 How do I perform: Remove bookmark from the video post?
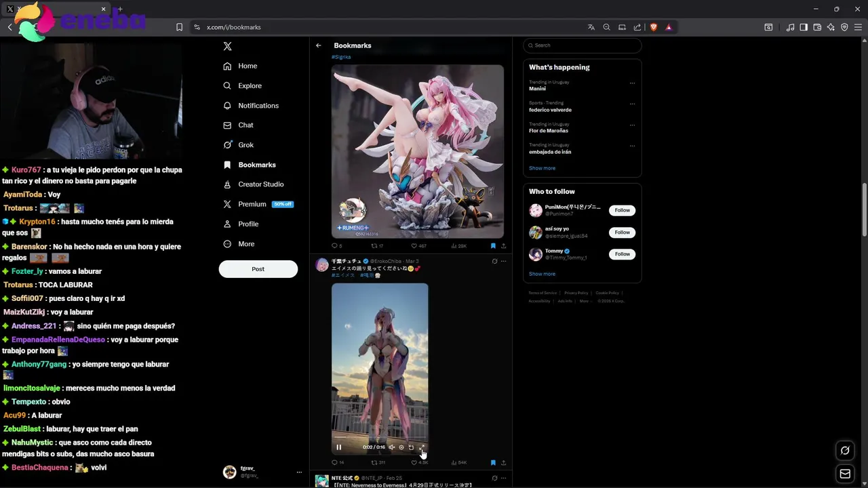(x=493, y=462)
